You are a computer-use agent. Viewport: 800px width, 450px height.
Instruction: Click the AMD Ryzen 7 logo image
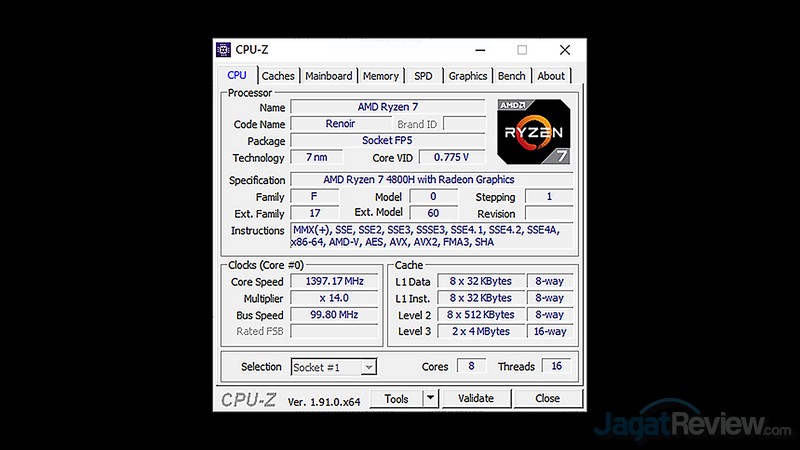(534, 132)
